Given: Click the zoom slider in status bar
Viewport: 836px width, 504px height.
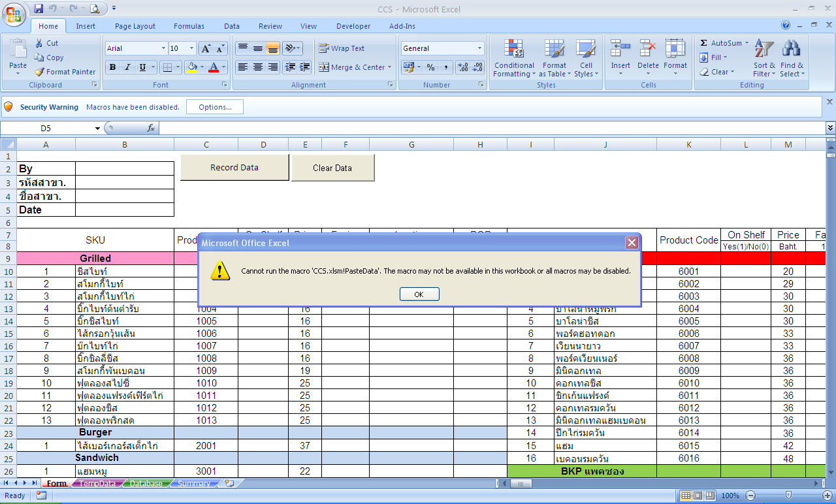Looking at the screenshot, I should click(788, 496).
